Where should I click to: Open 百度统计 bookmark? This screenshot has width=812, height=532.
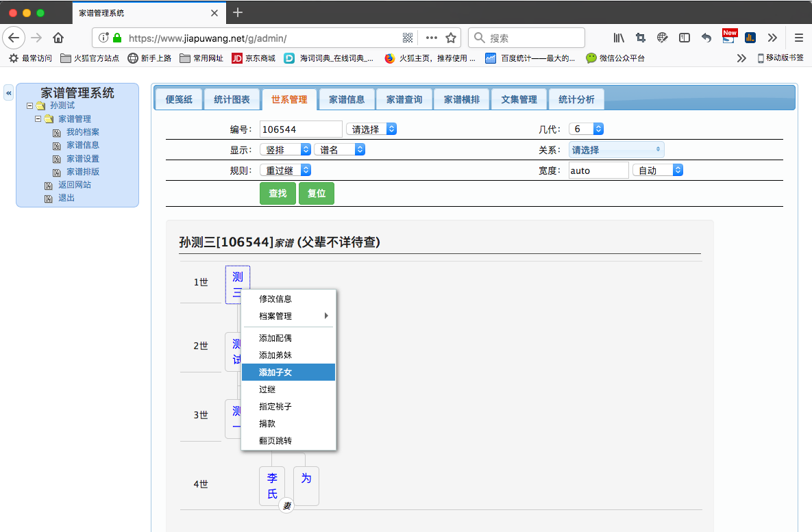point(530,58)
